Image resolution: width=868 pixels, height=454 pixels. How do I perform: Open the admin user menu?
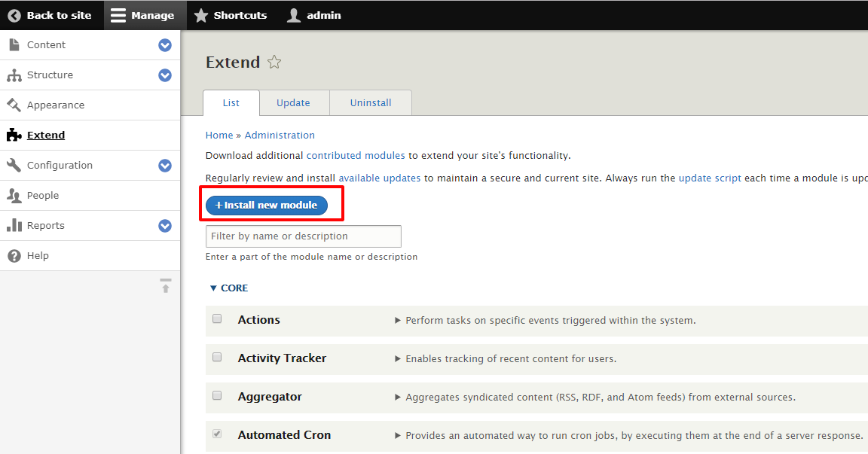[x=314, y=16]
